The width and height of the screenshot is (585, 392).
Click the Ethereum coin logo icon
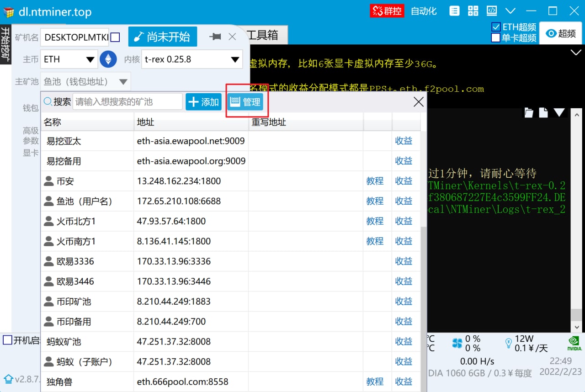pos(108,59)
